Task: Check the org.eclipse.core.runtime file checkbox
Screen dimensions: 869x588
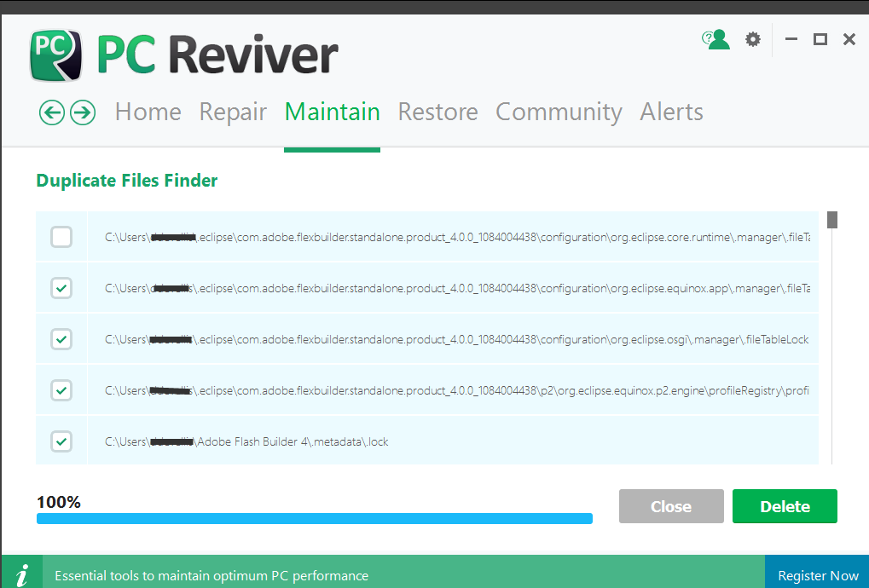Action: (x=61, y=237)
